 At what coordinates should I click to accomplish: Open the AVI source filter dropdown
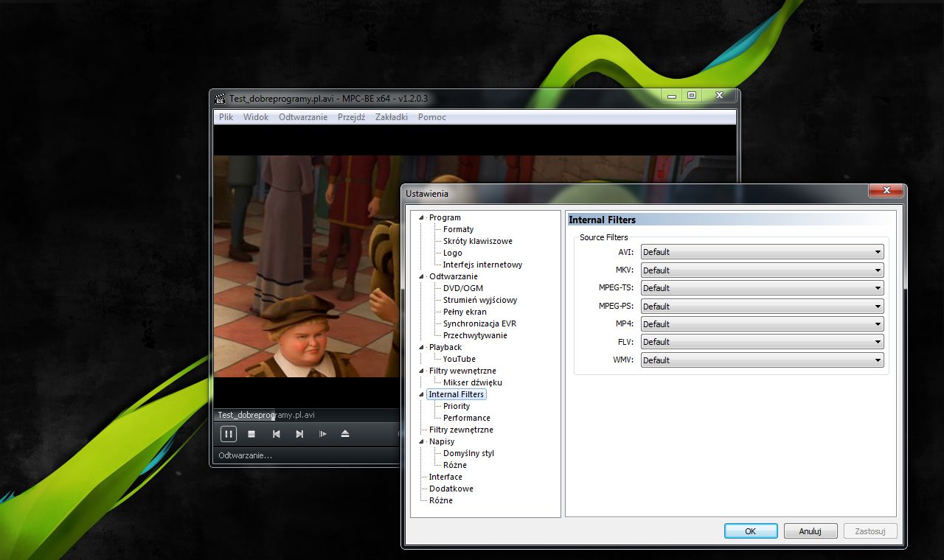point(762,252)
